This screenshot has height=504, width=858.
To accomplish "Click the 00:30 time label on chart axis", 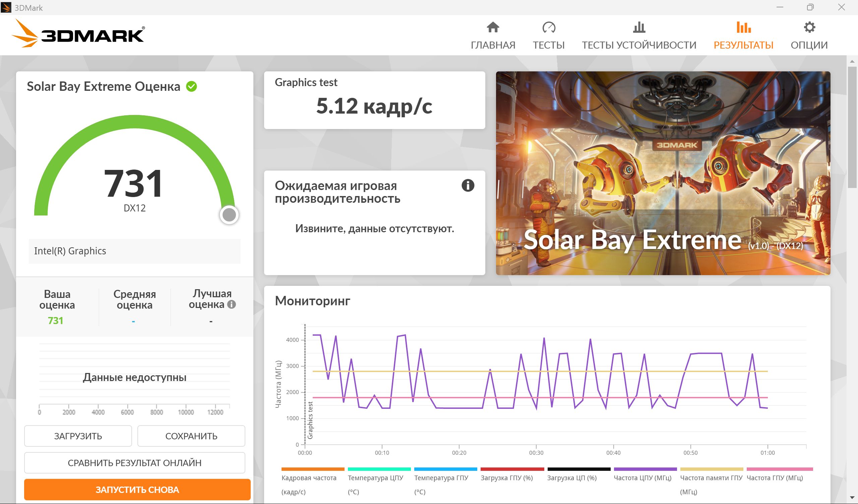I will [x=536, y=453].
